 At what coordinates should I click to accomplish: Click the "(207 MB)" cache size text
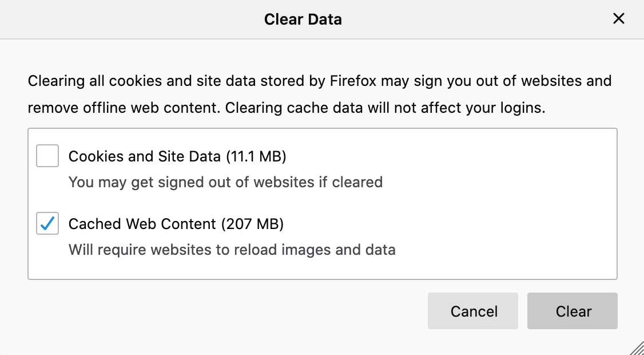click(252, 224)
